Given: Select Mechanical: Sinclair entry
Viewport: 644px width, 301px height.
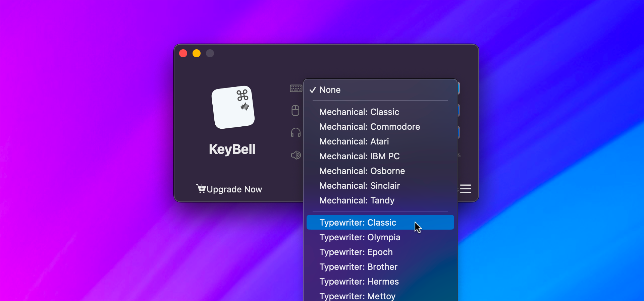Looking at the screenshot, I should coord(380,186).
